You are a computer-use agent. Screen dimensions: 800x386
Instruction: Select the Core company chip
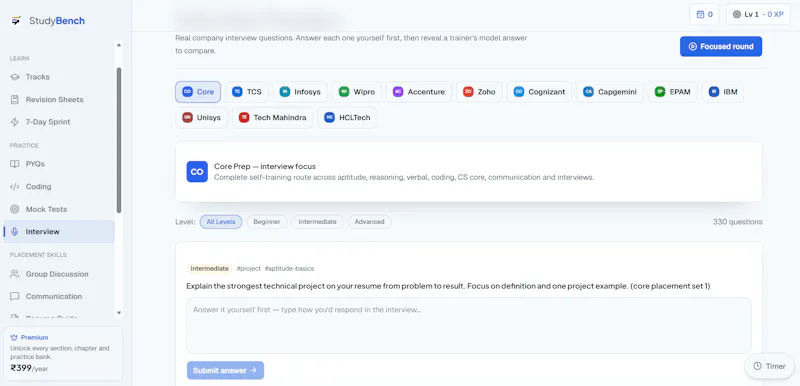(198, 92)
